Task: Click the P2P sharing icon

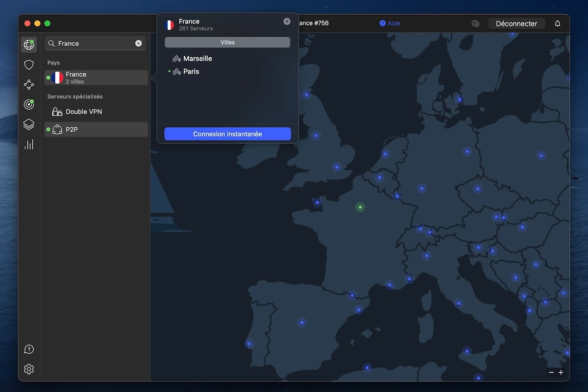Action: (57, 129)
